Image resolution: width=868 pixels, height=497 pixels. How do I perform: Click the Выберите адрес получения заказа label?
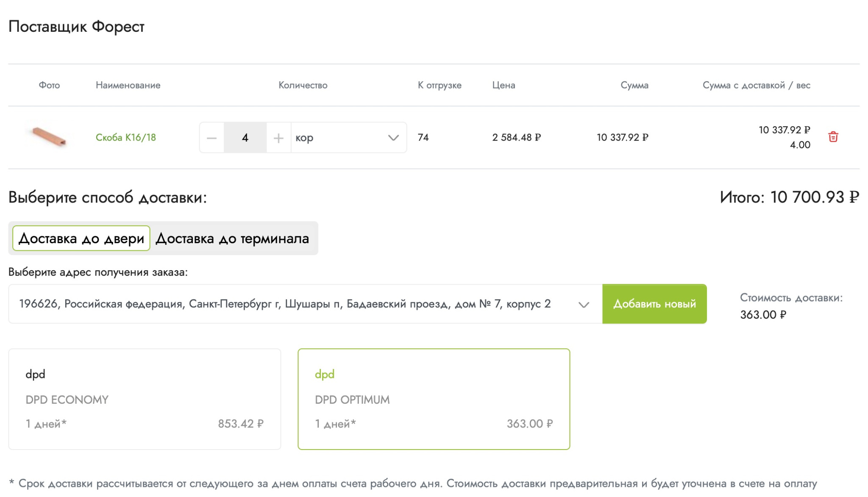coord(98,272)
